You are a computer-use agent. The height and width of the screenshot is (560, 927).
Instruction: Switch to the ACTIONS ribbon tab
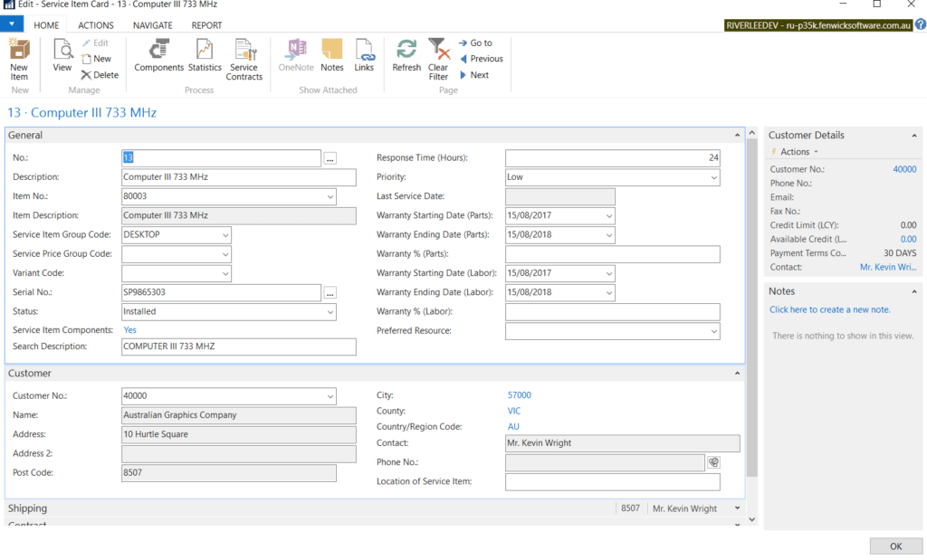click(x=96, y=25)
